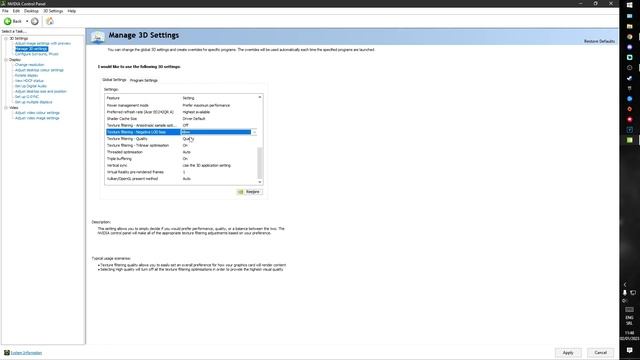The height and width of the screenshot is (360, 640).
Task: Select the Vertical sync row
Action: [181, 165]
